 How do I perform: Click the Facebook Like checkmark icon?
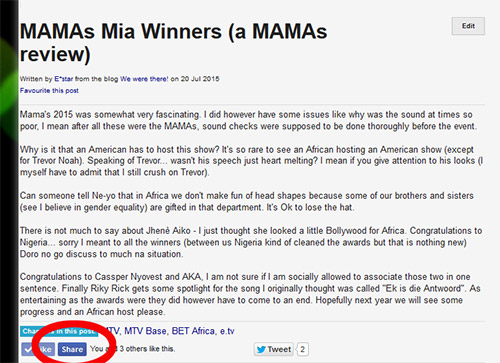(28, 349)
